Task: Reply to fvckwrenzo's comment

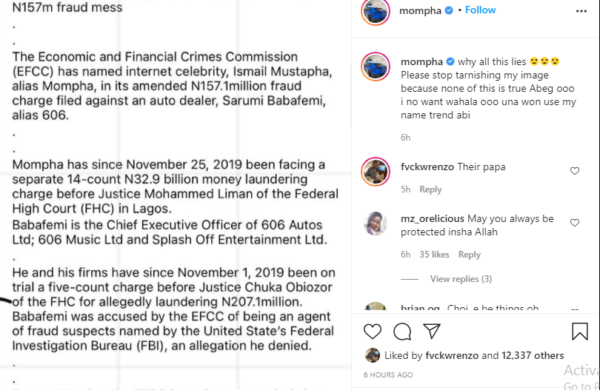Action: point(430,189)
